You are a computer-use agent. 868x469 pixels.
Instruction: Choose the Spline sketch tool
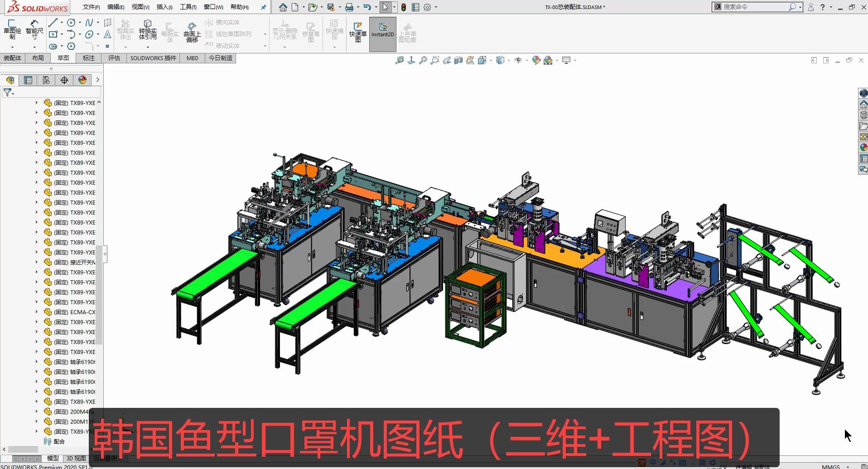[89, 22]
